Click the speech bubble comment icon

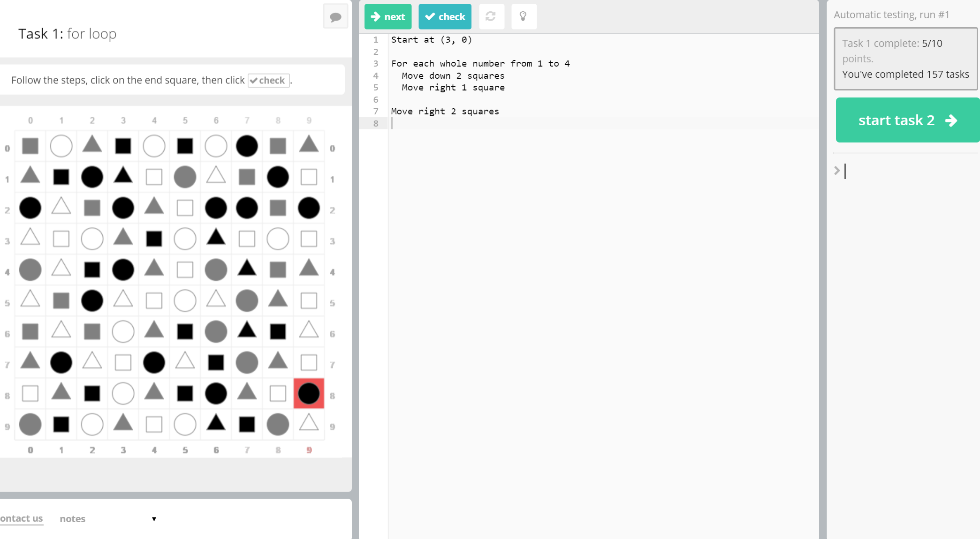335,17
